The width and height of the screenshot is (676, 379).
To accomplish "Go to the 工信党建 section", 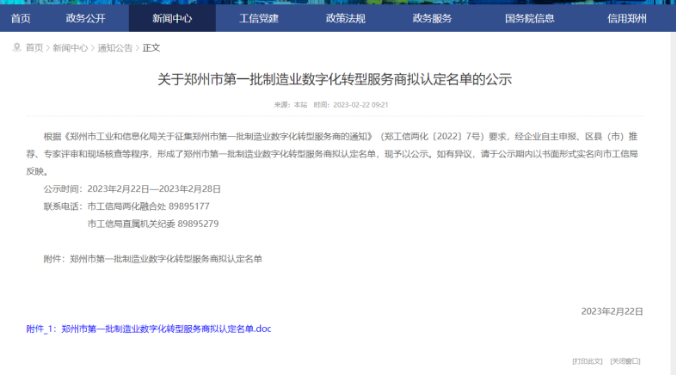I will (x=259, y=19).
